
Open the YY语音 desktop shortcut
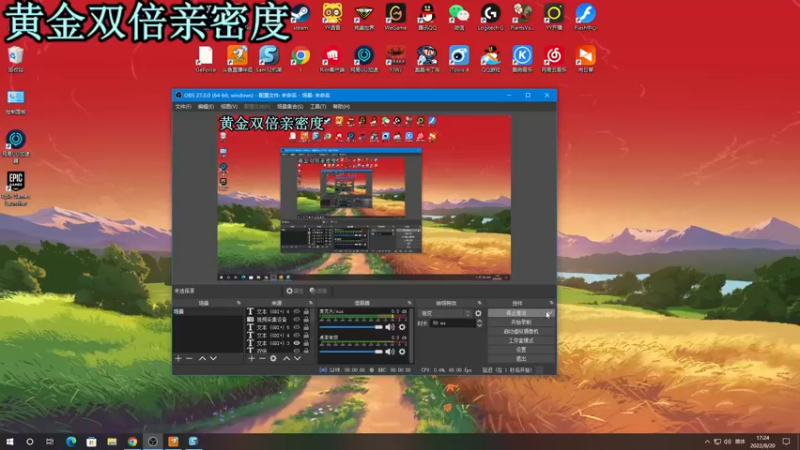point(332,17)
